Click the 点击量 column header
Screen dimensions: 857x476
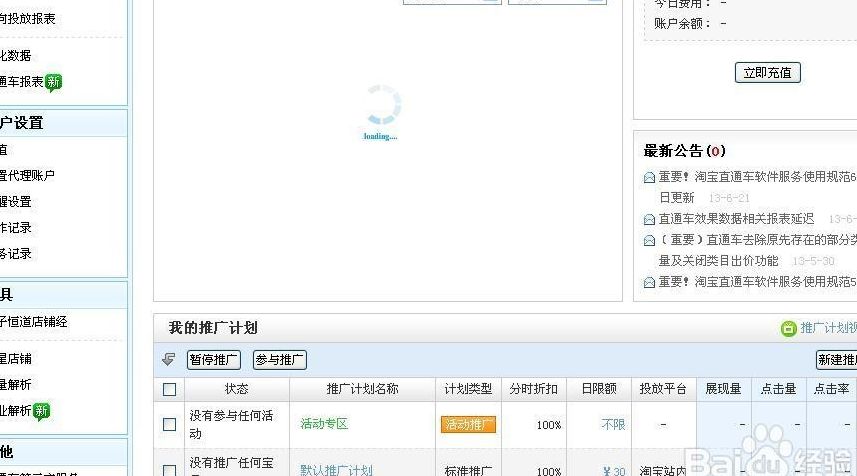point(779,389)
